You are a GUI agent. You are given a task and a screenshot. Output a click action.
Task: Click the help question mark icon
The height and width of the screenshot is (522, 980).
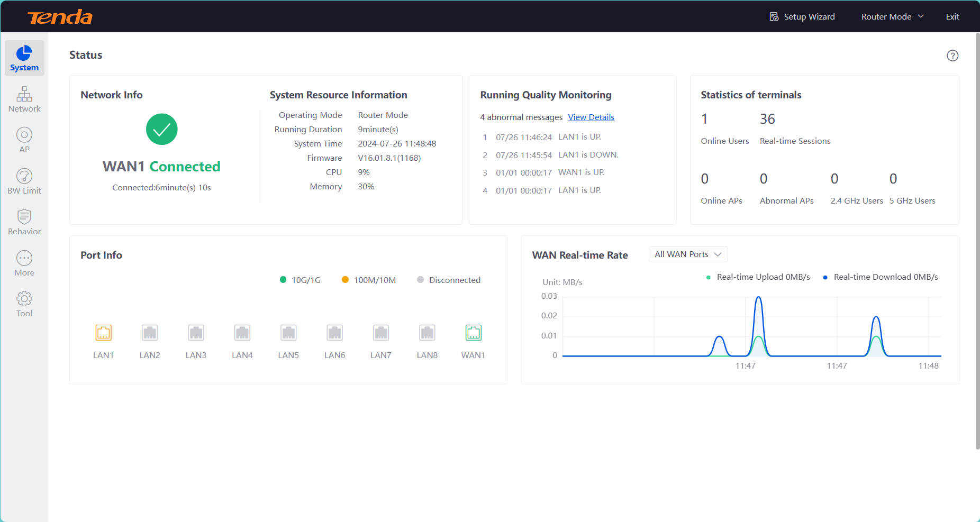pos(952,56)
